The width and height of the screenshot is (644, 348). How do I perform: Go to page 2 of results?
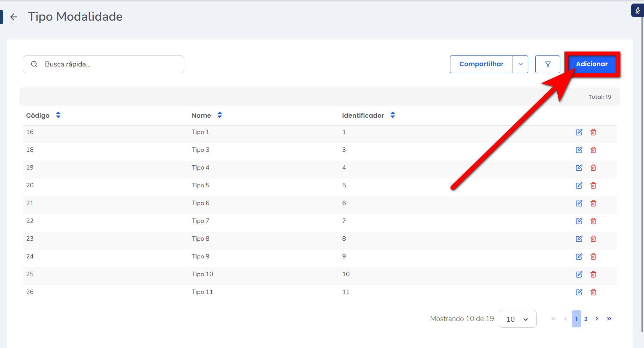pyautogui.click(x=586, y=319)
